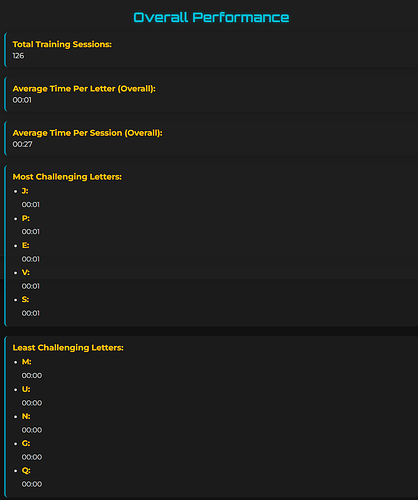Click the Least Challenging Letters heading
Image resolution: width=418 pixels, height=500 pixels.
[x=68, y=348]
